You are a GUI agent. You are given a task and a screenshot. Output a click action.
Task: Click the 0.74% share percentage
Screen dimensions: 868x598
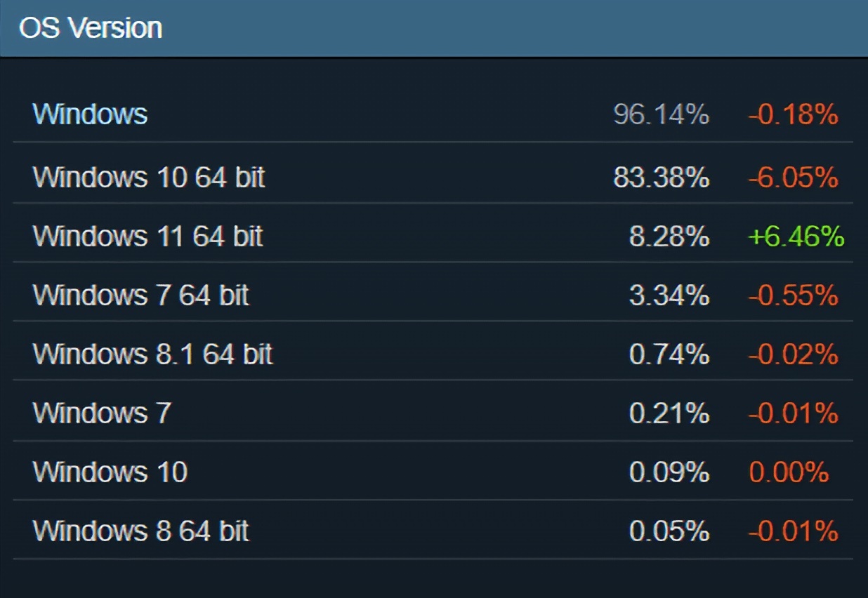pos(669,355)
